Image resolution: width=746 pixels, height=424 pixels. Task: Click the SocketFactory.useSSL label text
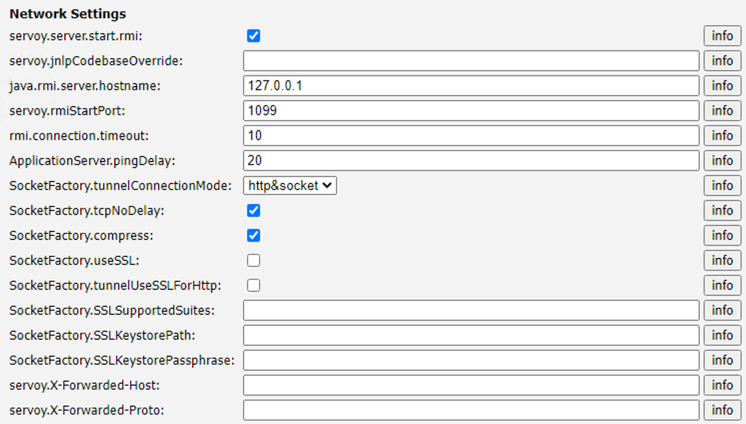74,261
